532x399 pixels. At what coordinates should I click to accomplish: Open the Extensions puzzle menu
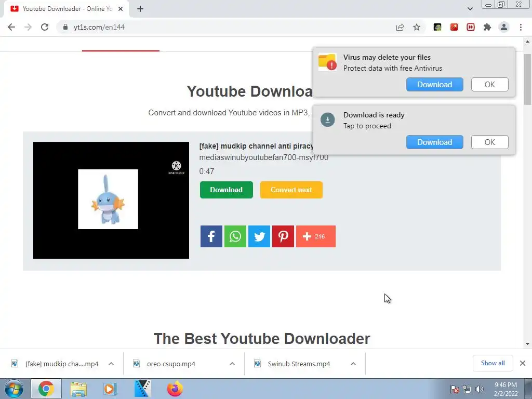pyautogui.click(x=487, y=27)
